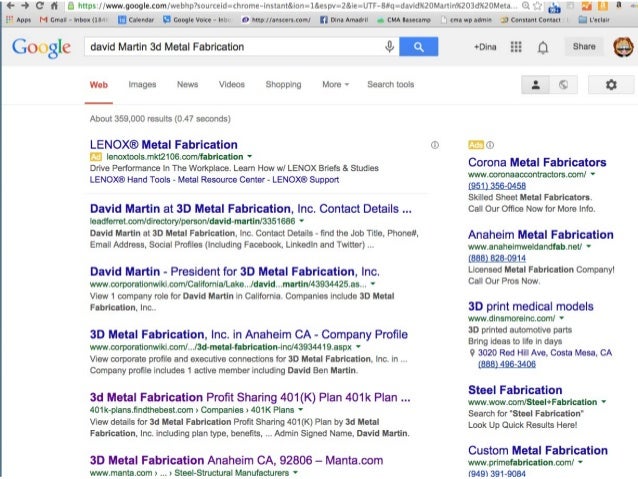Open David Martin Contact Details result
The height and width of the screenshot is (479, 638).
click(x=251, y=209)
